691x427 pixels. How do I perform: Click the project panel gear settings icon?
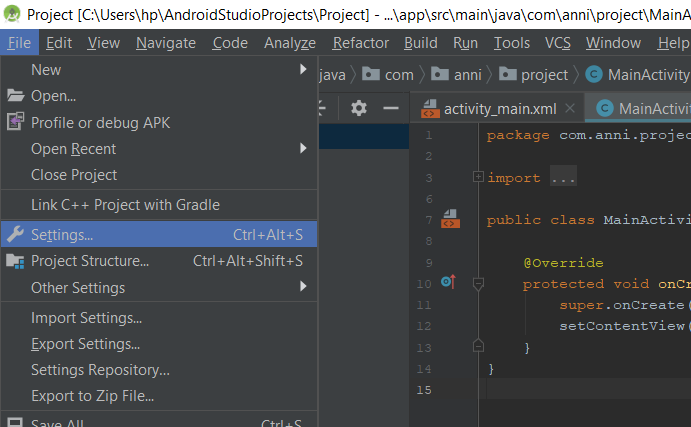click(x=359, y=108)
